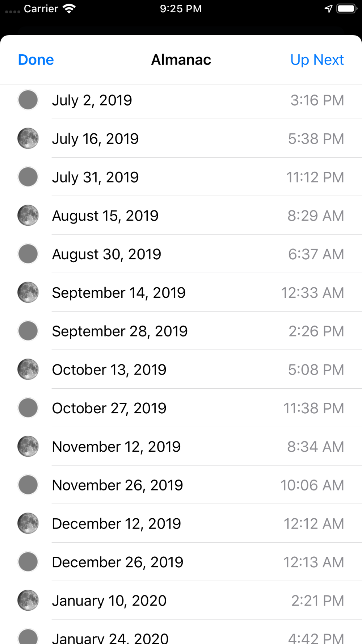Viewport: 362px width, 644px height.
Task: Select the January 24, 2020 entry
Action: [181, 632]
